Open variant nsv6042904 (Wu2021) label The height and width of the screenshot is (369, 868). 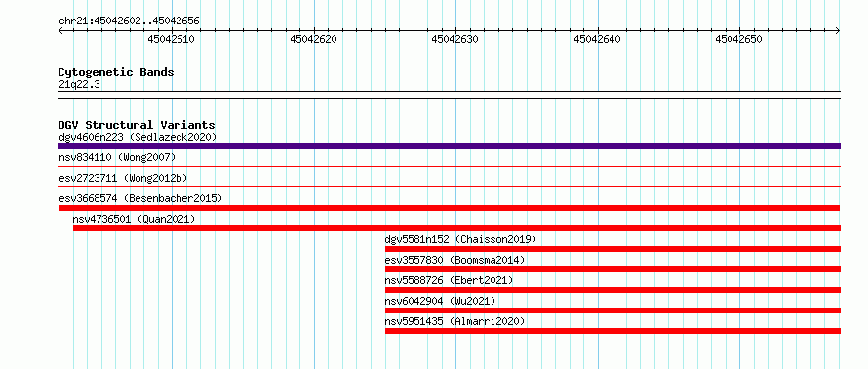pyautogui.click(x=440, y=301)
